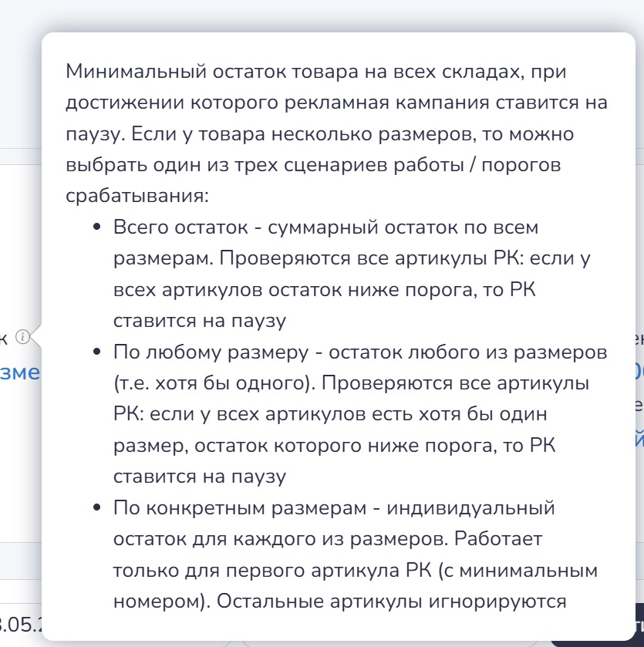Click the '(т.е. хотя бы одного)' text
Screen dimensions: 644x647
(x=204, y=383)
